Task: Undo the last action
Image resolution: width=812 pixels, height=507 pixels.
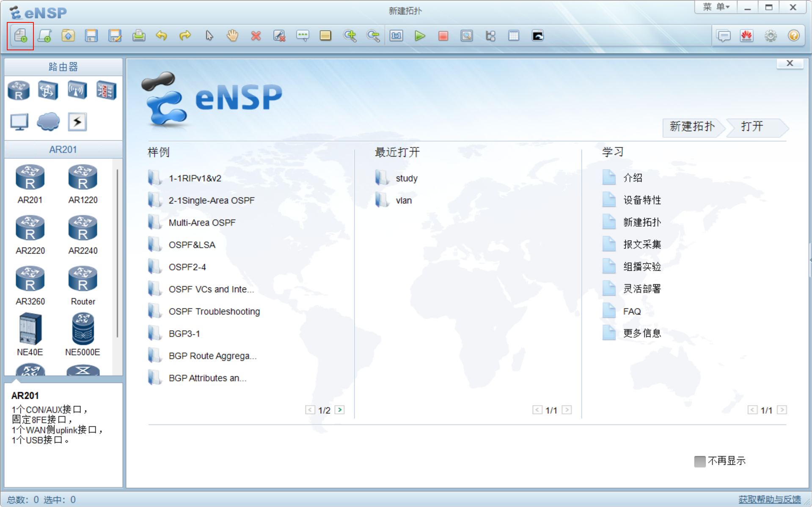Action: pos(162,36)
